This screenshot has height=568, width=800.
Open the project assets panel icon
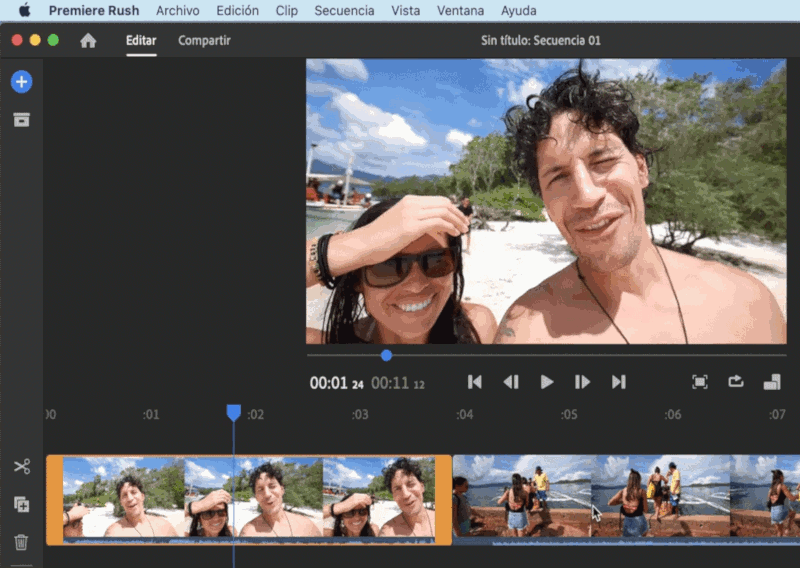point(21,120)
